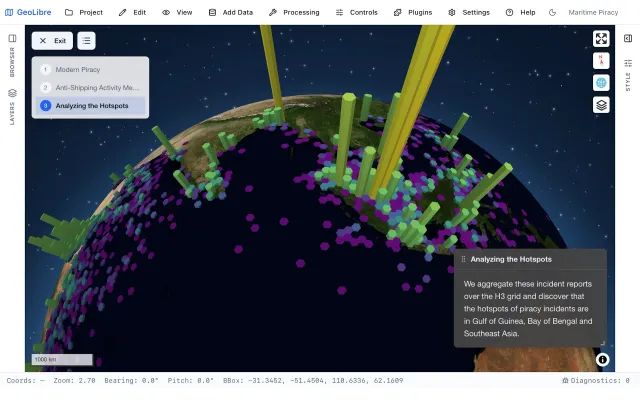Screen dimensions: 640x402
Task: Open the Add Data menu
Action: [231, 12]
